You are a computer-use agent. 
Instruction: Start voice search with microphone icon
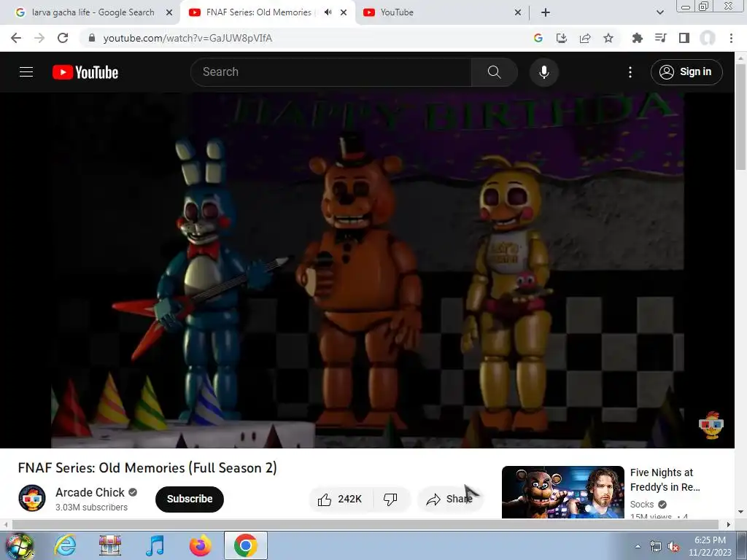[543, 72]
